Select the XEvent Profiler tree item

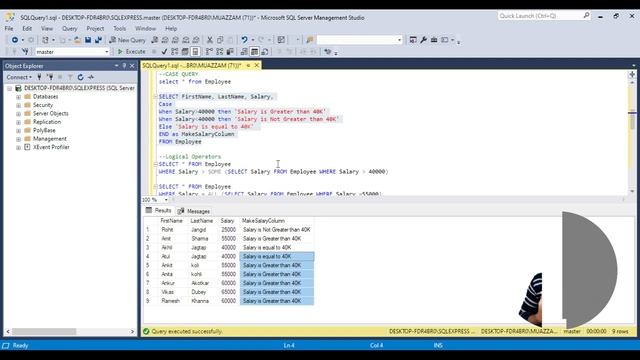click(51, 147)
